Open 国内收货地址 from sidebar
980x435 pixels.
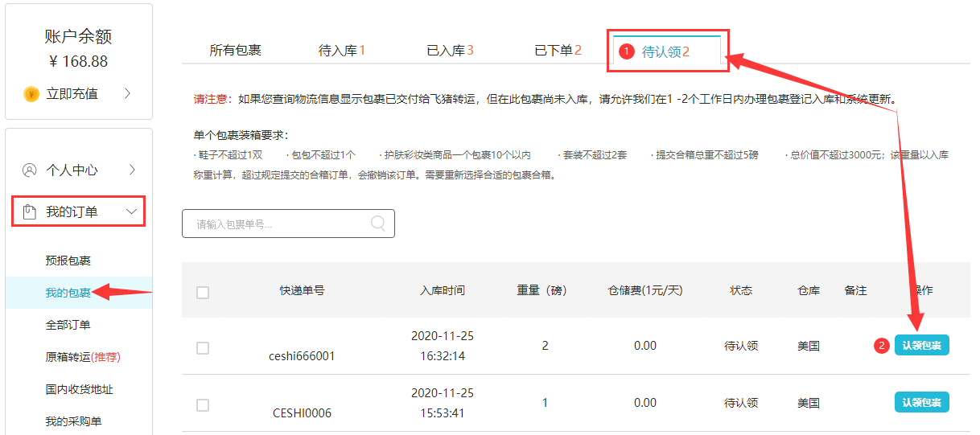pos(79,389)
